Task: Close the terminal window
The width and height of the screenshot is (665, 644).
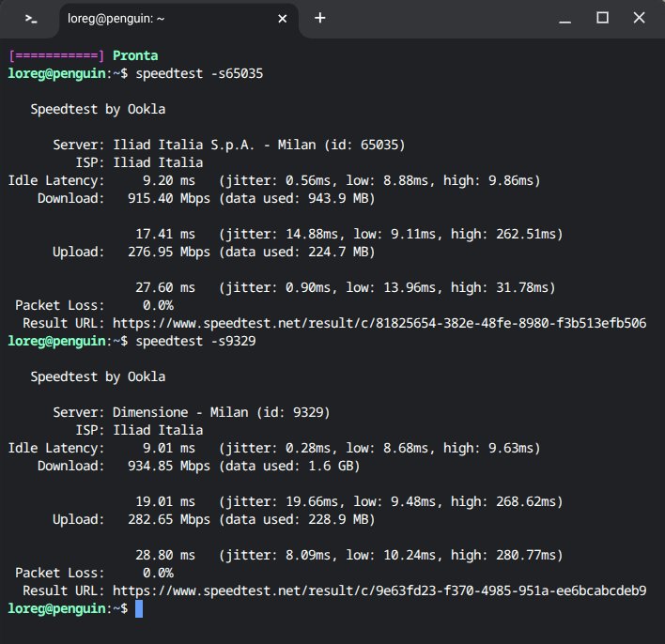Action: click(641, 18)
